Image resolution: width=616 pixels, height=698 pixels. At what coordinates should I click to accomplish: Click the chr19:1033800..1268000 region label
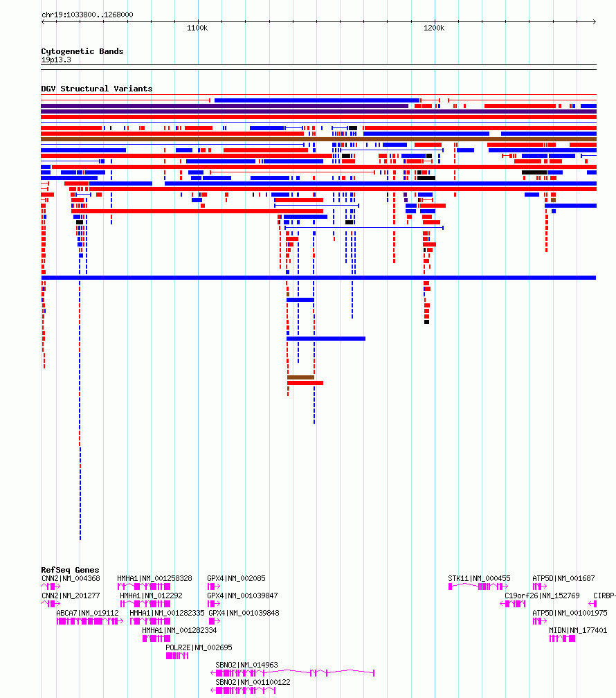click(x=87, y=15)
